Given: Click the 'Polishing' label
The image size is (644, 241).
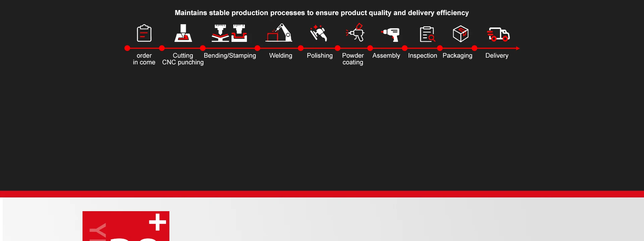Looking at the screenshot, I should (320, 56).
